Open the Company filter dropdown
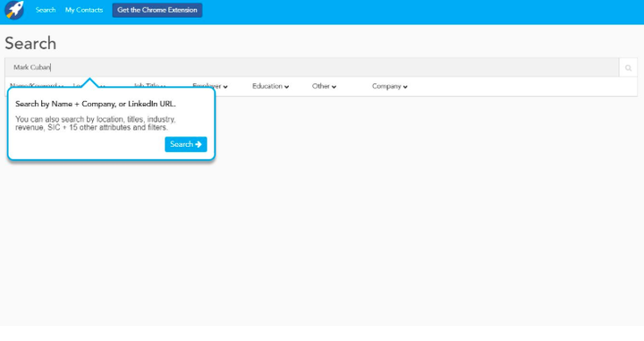Image resolution: width=644 pixels, height=341 pixels. pos(390,86)
